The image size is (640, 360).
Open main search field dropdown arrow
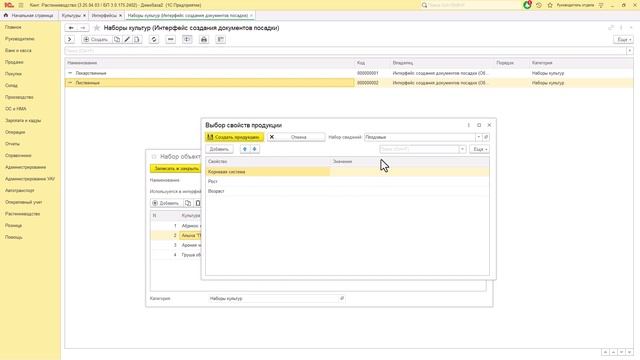630,51
